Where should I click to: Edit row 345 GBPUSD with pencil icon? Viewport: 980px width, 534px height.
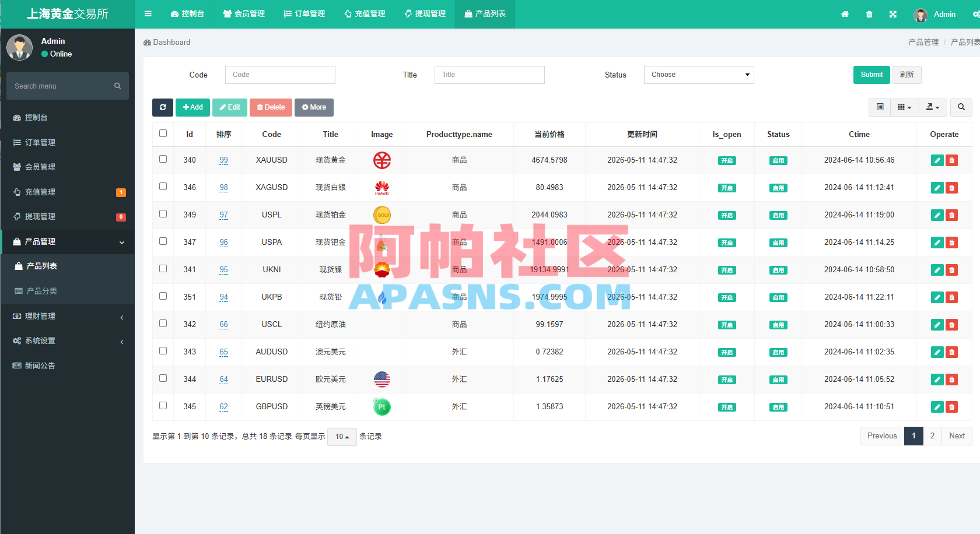[x=937, y=407]
